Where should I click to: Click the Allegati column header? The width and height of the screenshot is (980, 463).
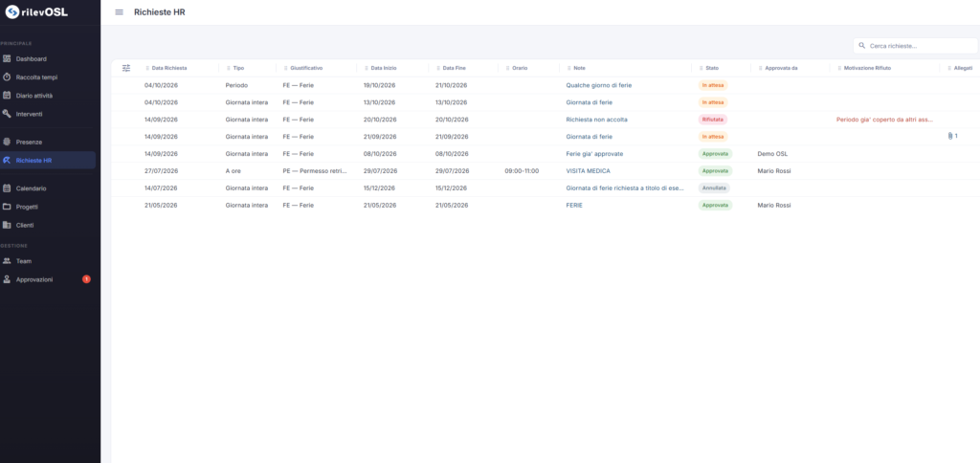[963, 68]
